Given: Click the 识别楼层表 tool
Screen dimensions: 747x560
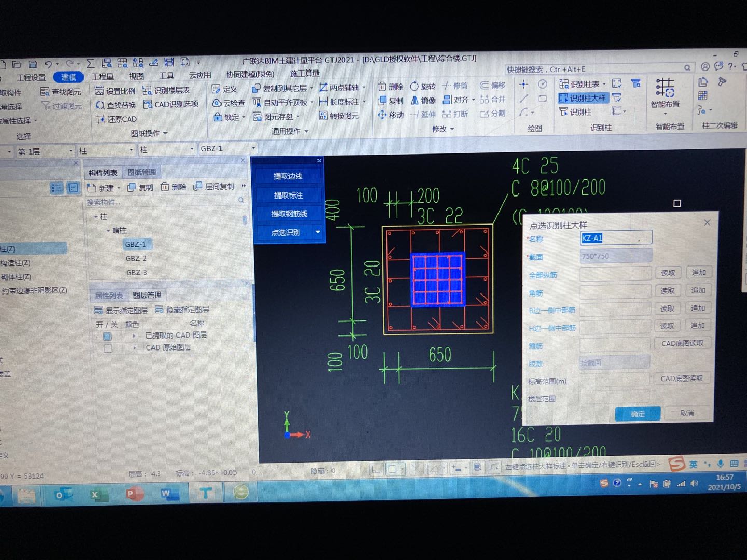Looking at the screenshot, I should 167,90.
